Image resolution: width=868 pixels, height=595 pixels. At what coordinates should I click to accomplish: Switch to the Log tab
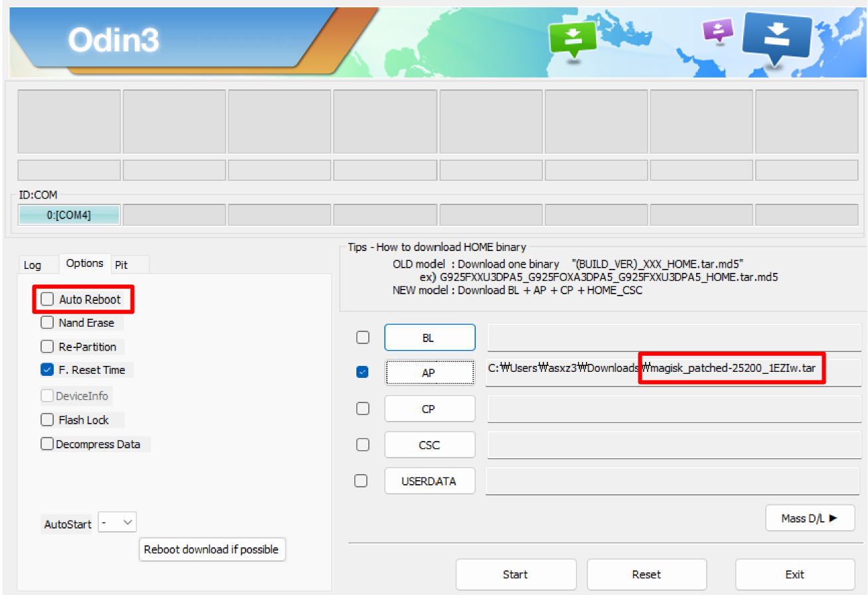33,265
